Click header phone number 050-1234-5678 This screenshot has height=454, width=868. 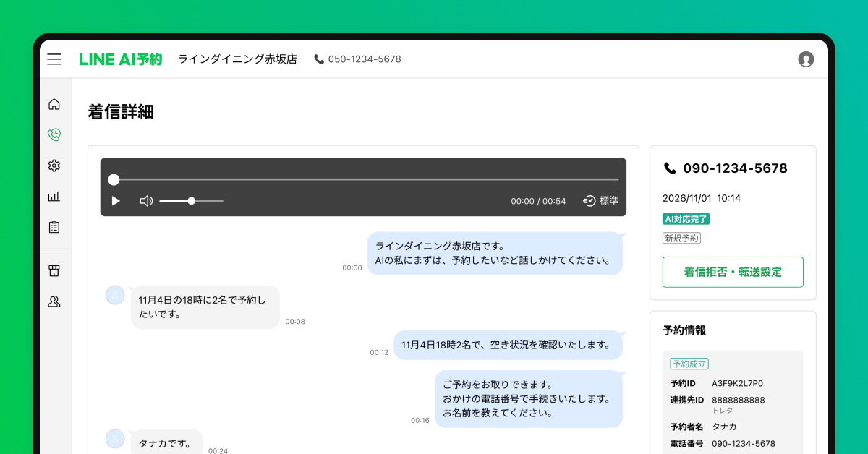point(365,59)
